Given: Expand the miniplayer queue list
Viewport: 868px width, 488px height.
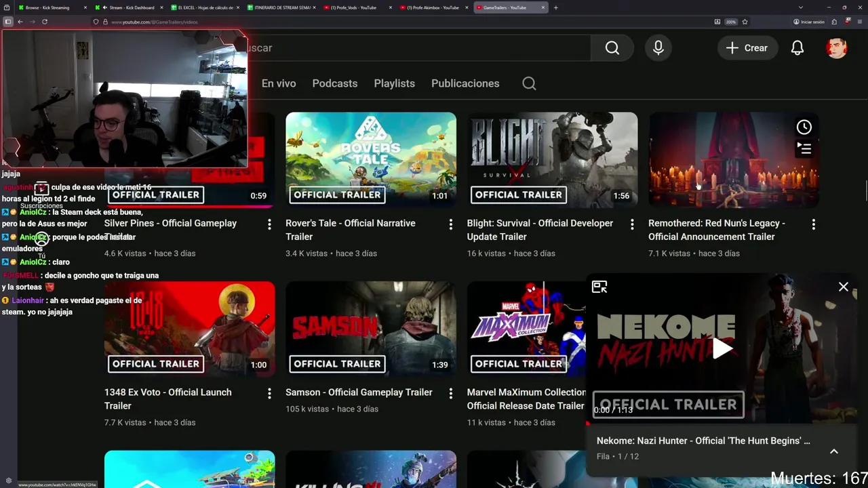Looking at the screenshot, I should pos(834,451).
